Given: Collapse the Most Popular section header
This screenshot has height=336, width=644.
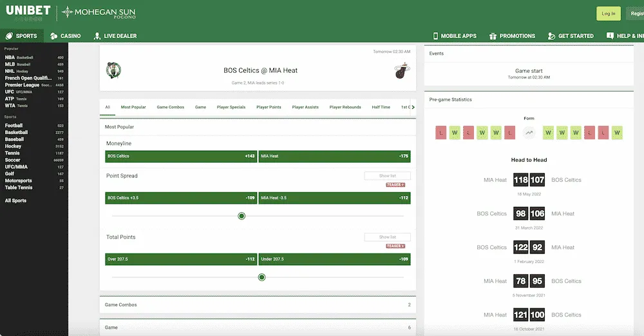Looking at the screenshot, I should [x=258, y=126].
